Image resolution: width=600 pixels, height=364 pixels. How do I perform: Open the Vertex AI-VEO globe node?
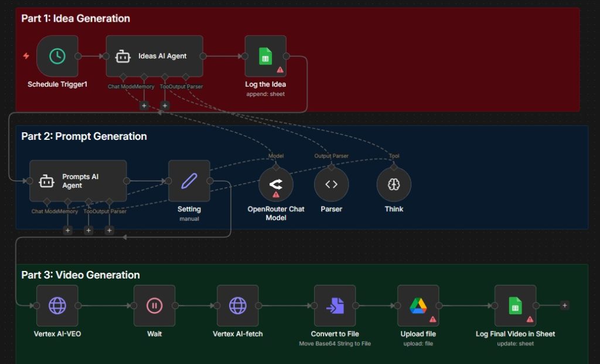click(x=57, y=305)
